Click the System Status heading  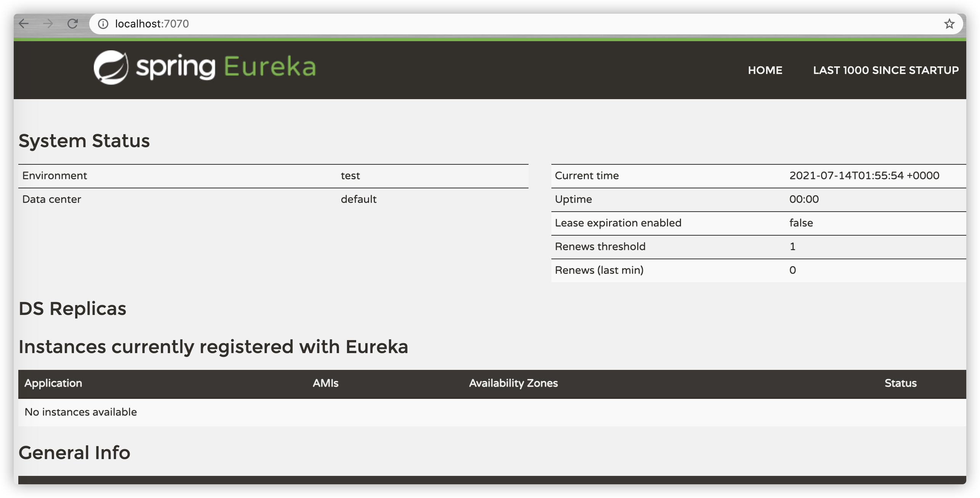(84, 141)
